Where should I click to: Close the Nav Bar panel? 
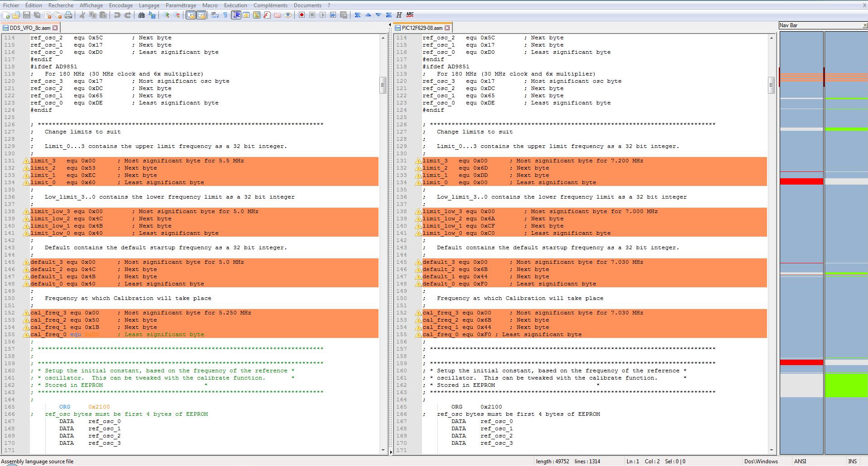click(864, 25)
